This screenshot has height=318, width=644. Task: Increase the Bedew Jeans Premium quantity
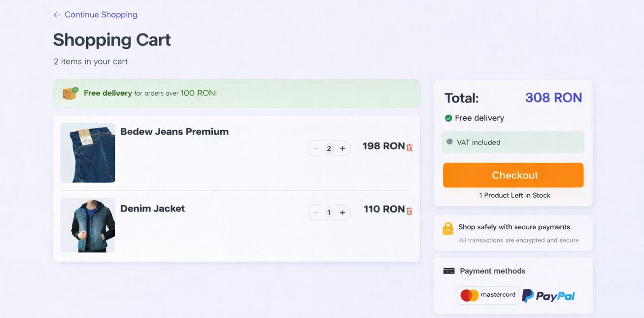342,148
